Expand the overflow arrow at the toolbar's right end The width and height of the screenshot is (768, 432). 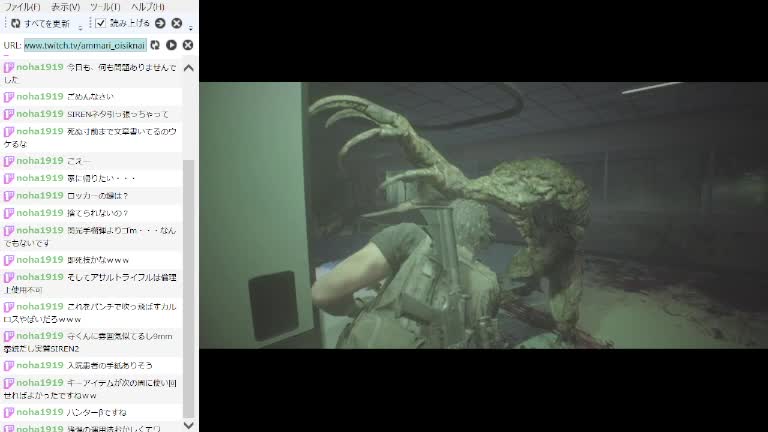(191, 27)
